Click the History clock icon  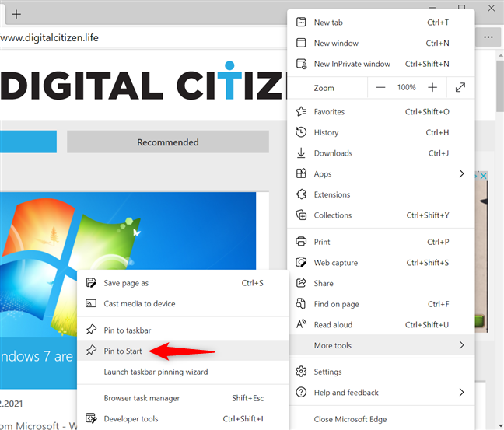tap(301, 132)
